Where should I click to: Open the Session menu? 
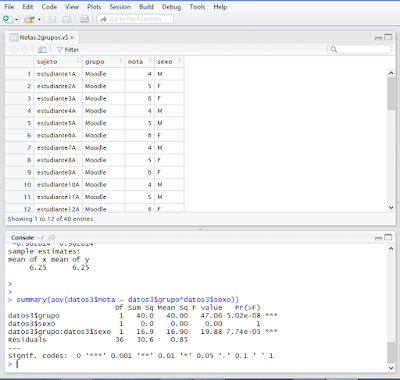(120, 7)
